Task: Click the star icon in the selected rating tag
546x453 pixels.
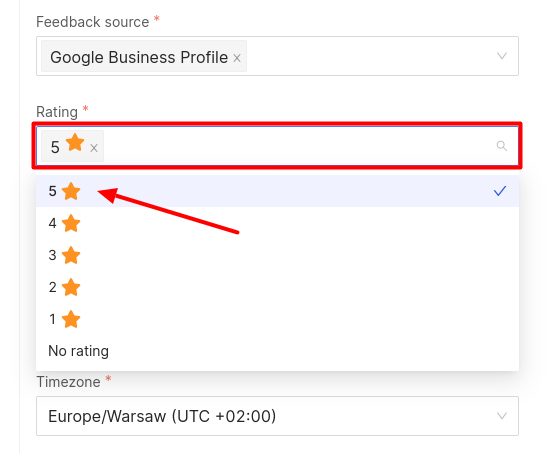Action: [75, 143]
